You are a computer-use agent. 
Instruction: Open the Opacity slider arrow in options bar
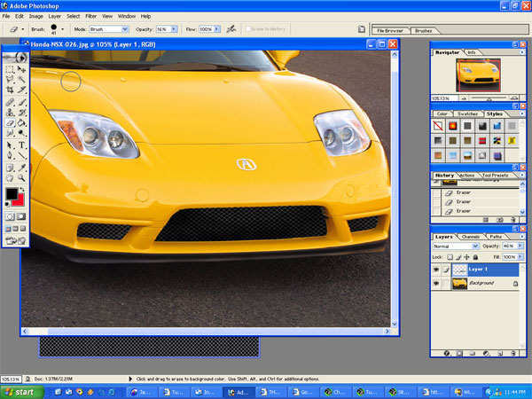click(174, 29)
